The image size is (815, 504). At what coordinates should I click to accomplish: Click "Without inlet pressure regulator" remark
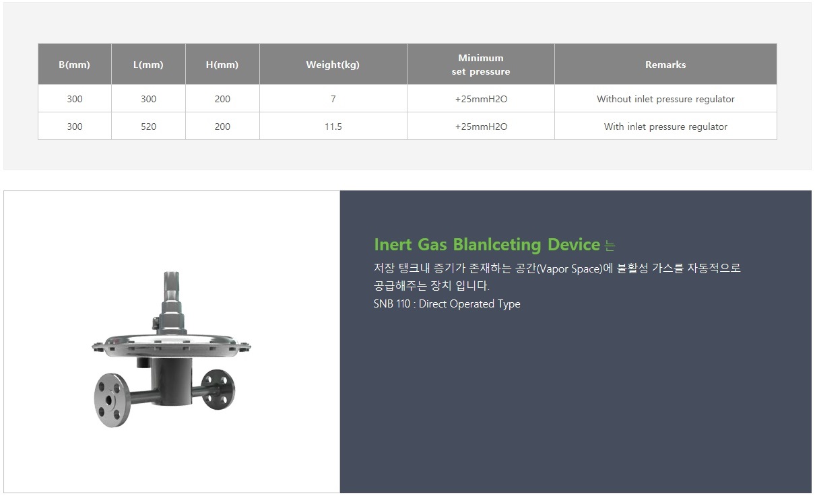[x=665, y=99]
